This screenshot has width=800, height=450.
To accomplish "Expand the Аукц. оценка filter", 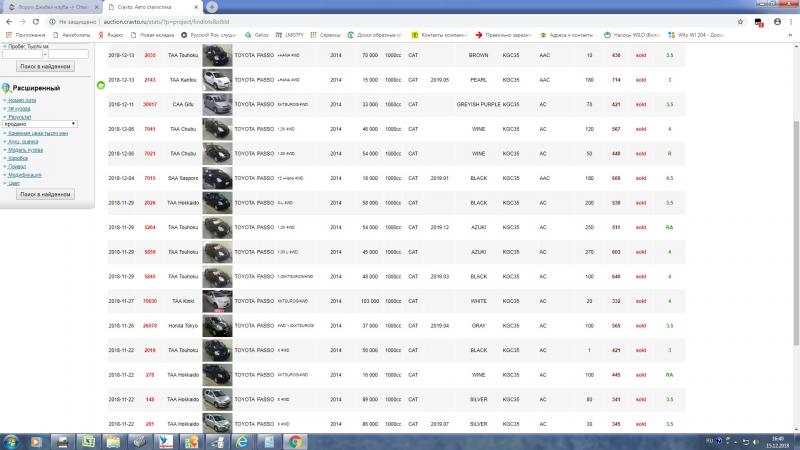I will click(x=23, y=141).
